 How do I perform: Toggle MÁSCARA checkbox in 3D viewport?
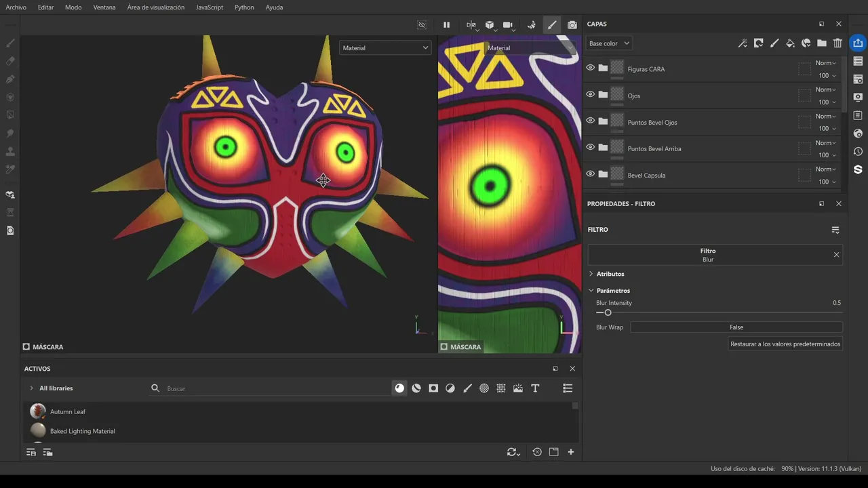coord(26,347)
